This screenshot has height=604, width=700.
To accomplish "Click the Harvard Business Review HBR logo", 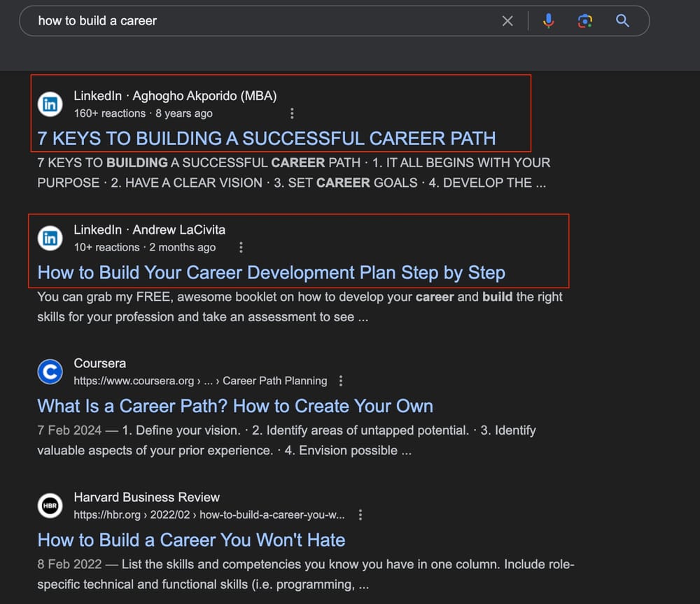I will pyautogui.click(x=50, y=505).
